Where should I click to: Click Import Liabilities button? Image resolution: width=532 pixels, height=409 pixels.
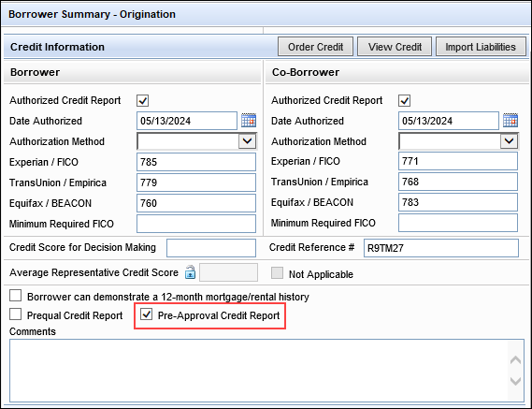click(x=481, y=47)
